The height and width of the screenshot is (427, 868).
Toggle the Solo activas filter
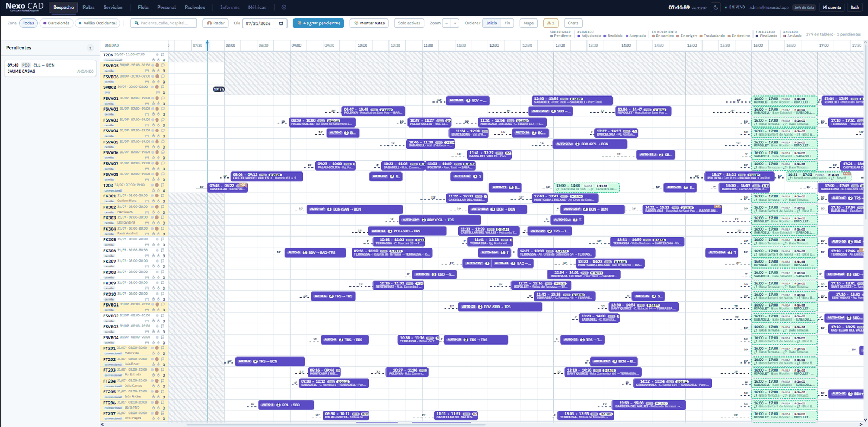pos(409,23)
